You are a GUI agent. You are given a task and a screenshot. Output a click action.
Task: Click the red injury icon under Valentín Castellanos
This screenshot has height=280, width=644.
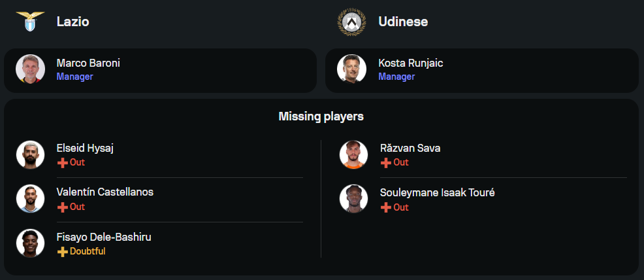(63, 207)
